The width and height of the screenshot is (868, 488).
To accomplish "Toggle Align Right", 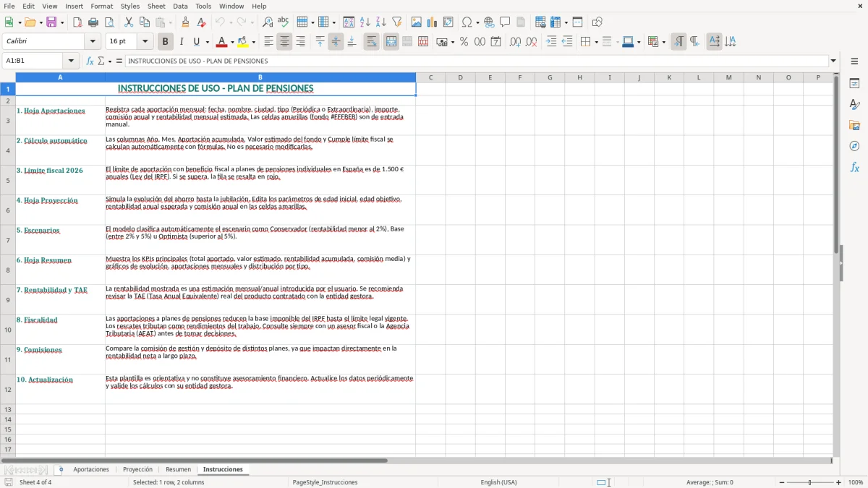I will click(x=300, y=42).
